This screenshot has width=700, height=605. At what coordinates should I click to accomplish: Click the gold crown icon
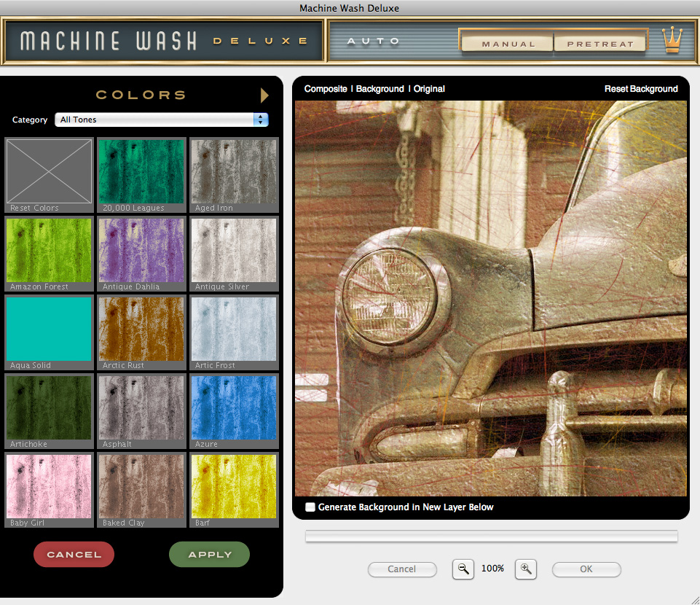(x=672, y=40)
